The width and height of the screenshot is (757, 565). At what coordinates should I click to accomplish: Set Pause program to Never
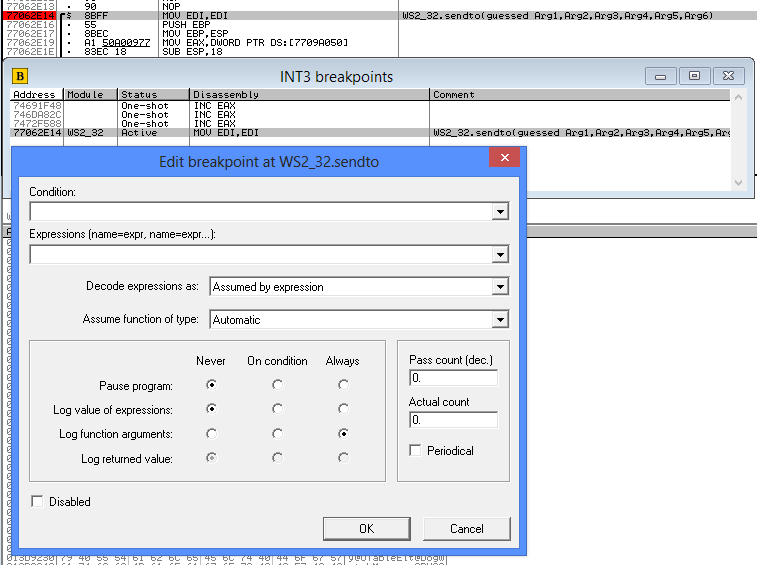click(211, 385)
